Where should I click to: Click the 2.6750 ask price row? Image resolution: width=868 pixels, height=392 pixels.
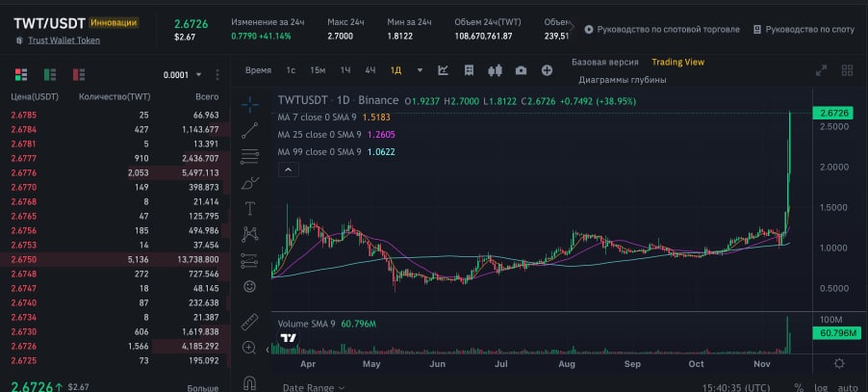(115, 259)
